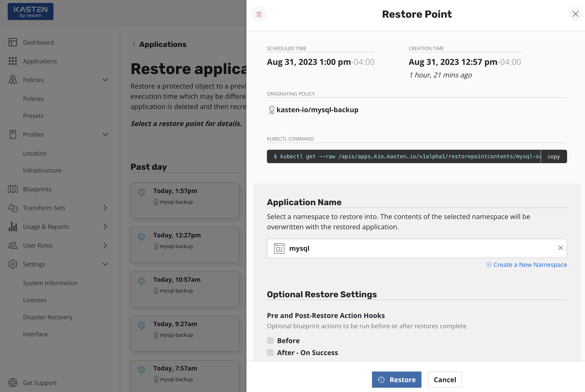Click the blue Restore button
Screen dimensions: 585x392
(396, 379)
